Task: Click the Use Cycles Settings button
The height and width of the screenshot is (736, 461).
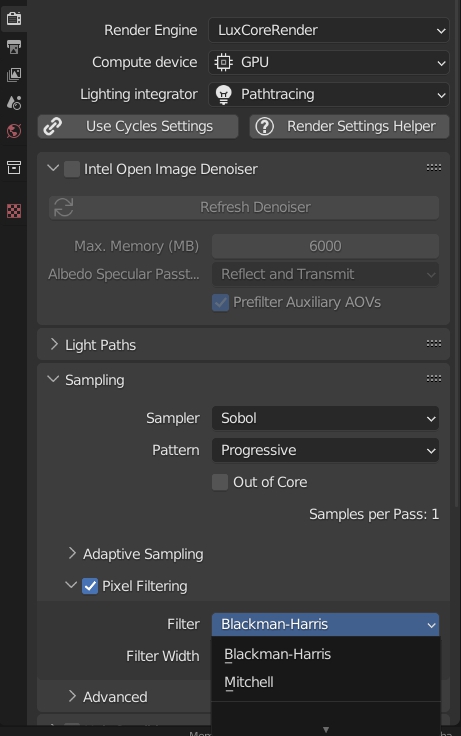Action: click(138, 126)
